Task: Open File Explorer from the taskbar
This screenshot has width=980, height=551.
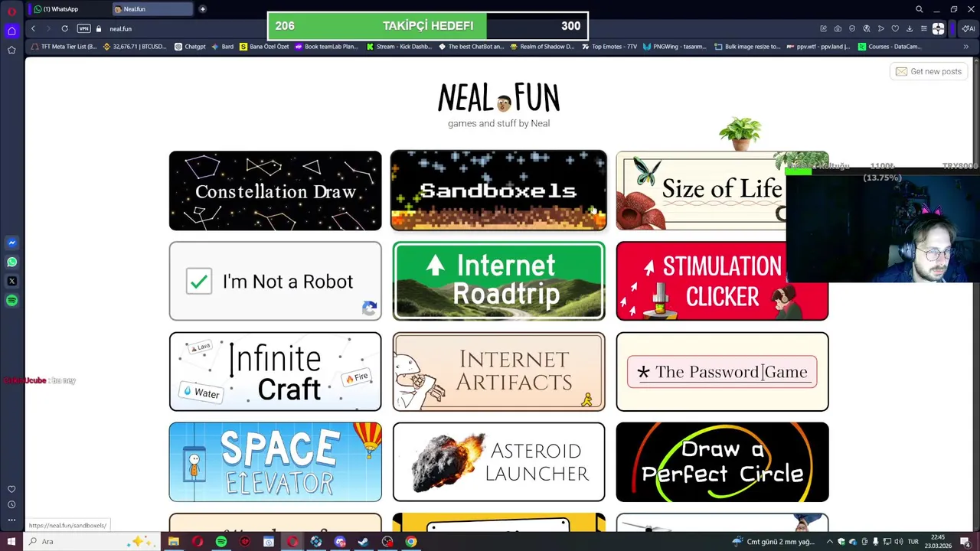Action: [x=173, y=541]
